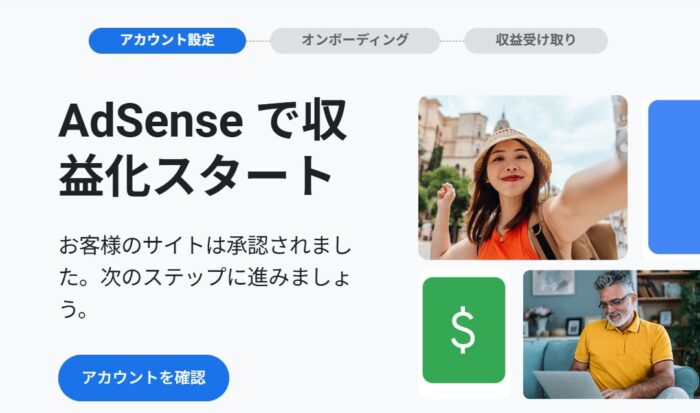Select the solid blue card on right
This screenshot has width=700, height=413.
click(x=674, y=177)
